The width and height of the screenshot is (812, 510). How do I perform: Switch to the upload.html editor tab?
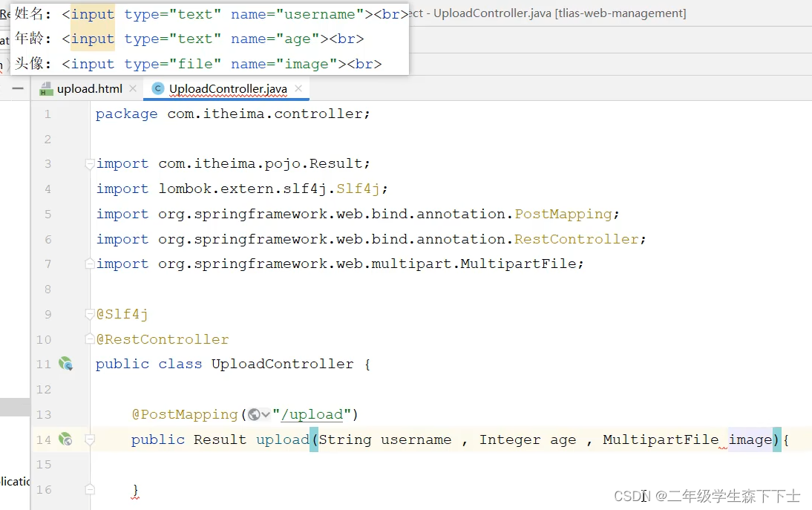(x=89, y=88)
